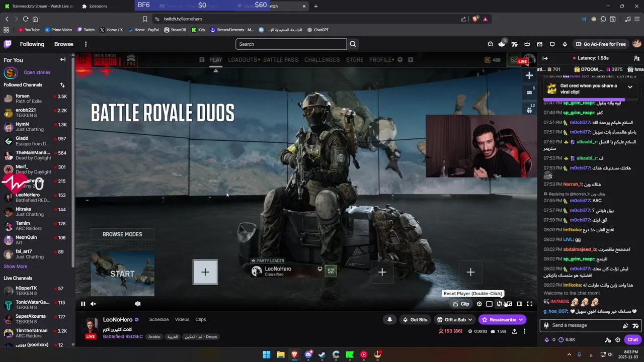Open the 7TV icon in top navigation
Viewport: 644px width, 362px height.
point(515,44)
